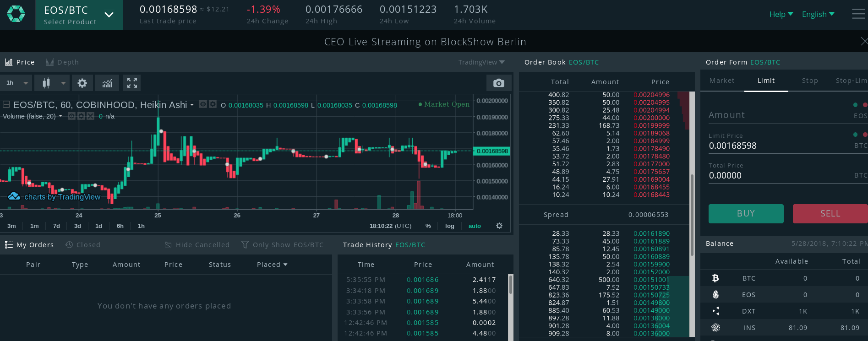Set chart range to 1d
This screenshot has width=868, height=341.
point(98,226)
